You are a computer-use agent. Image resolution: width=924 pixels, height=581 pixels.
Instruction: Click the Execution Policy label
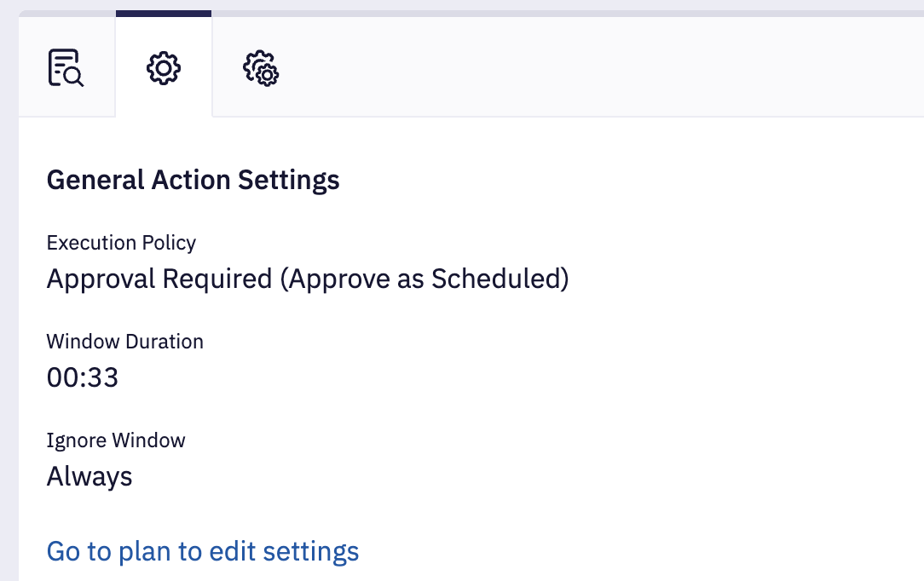(121, 243)
